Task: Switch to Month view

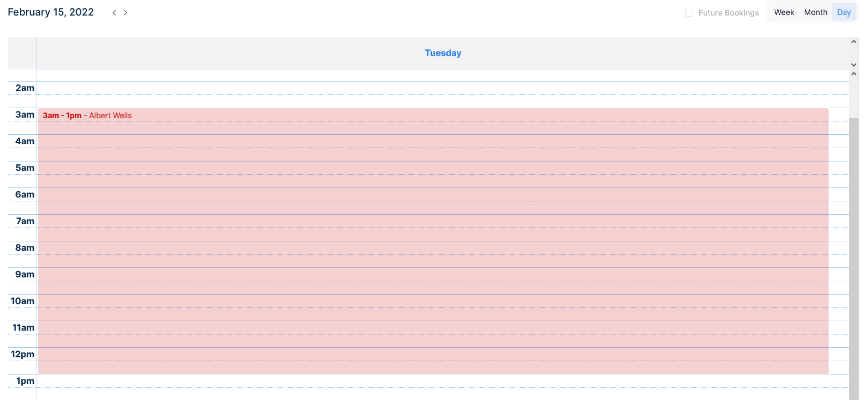Action: click(815, 12)
